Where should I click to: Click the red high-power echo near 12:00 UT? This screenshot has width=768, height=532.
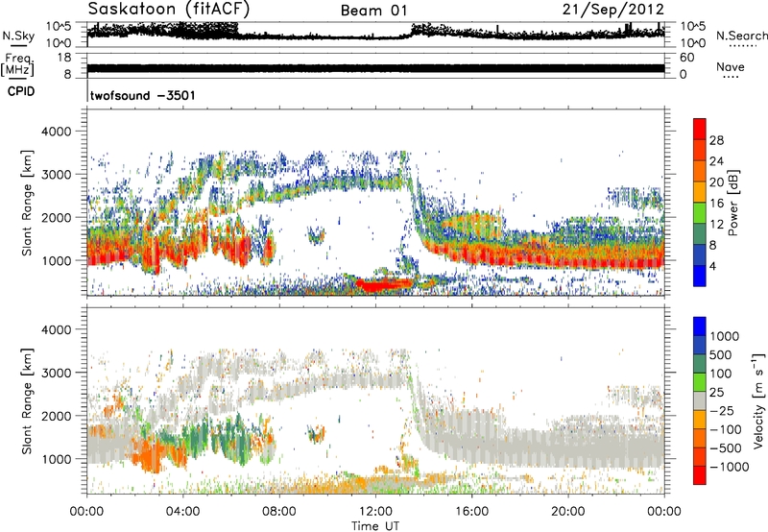coord(384,284)
